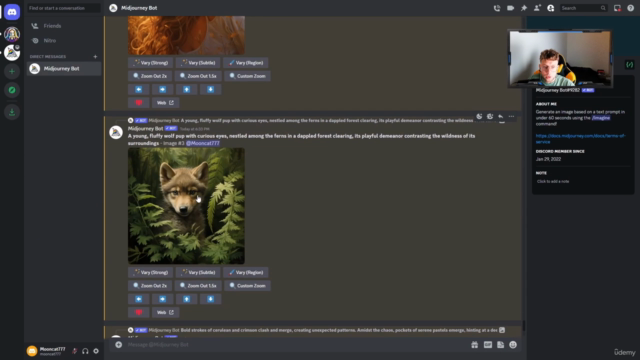This screenshot has width=640, height=360.
Task: Click Vary (Subtle) in top message
Action: 198,62
